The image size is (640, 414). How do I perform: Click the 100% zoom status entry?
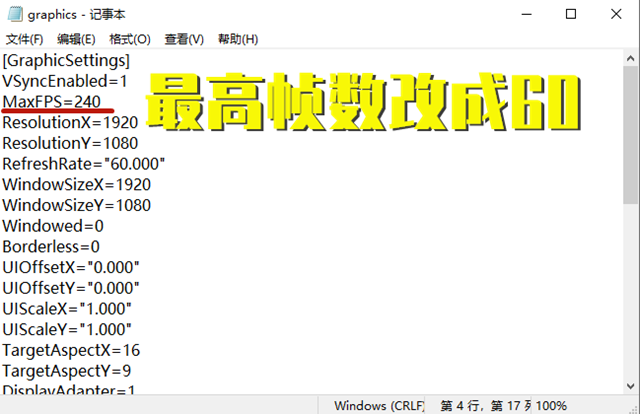(551, 405)
